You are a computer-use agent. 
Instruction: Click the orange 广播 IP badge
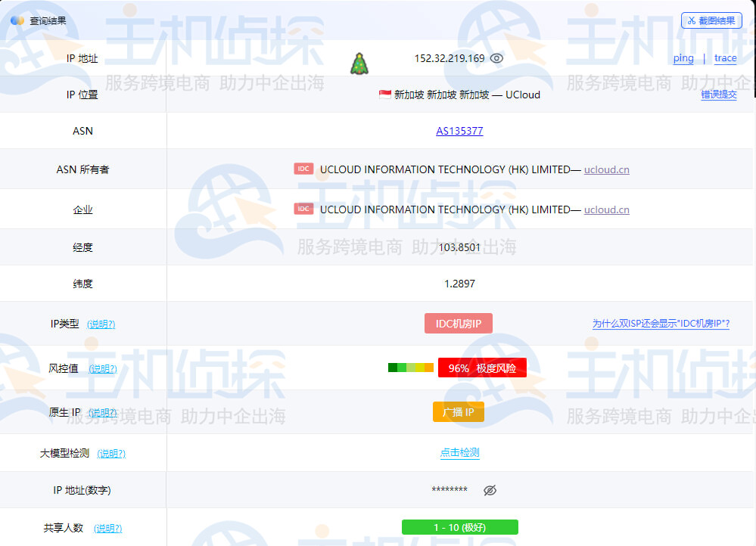(x=458, y=412)
